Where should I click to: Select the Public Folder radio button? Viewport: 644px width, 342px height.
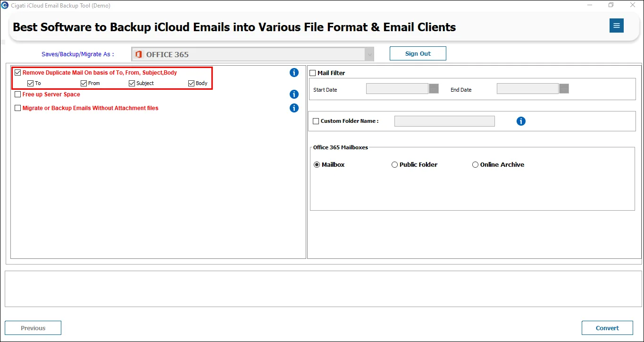point(395,165)
